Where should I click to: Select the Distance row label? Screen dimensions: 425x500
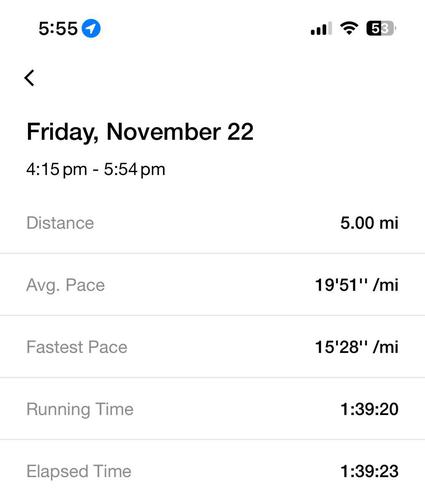coord(60,223)
